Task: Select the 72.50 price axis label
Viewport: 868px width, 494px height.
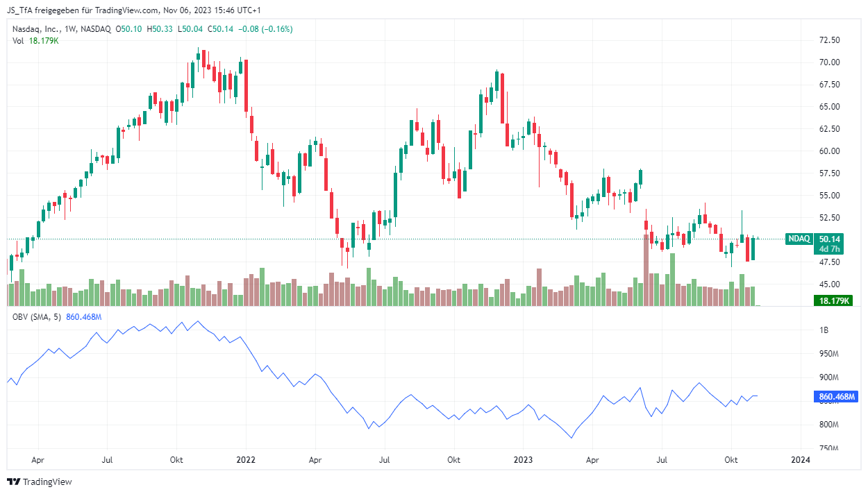Action: click(831, 40)
